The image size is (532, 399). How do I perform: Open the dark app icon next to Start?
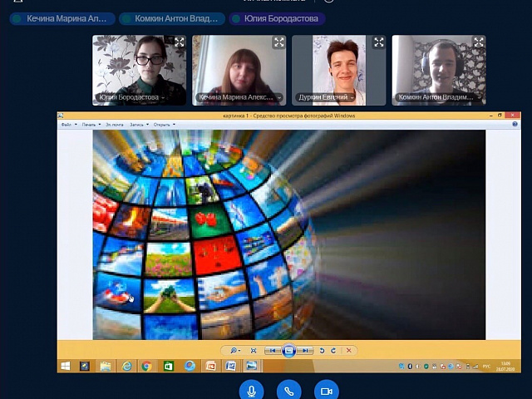point(85,366)
